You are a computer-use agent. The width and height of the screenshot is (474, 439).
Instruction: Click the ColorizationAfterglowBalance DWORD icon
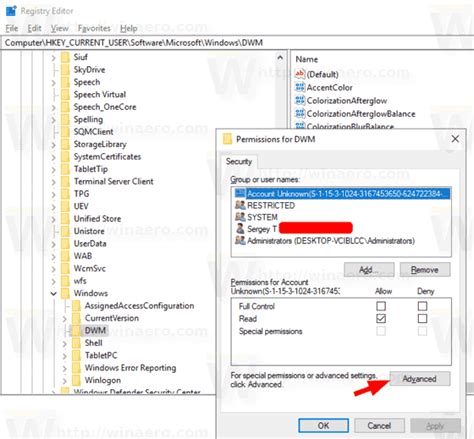300,114
